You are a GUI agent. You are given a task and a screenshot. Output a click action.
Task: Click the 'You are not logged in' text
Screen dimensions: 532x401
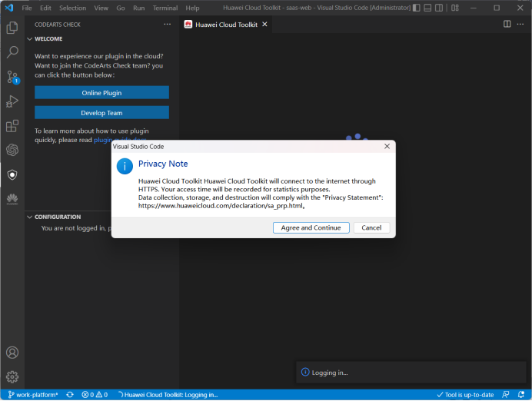coord(76,228)
